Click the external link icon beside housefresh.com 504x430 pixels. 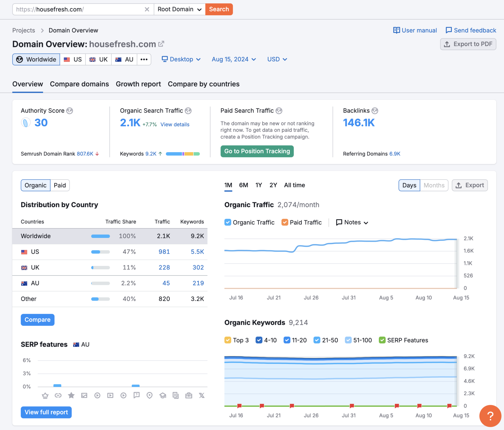click(x=161, y=44)
